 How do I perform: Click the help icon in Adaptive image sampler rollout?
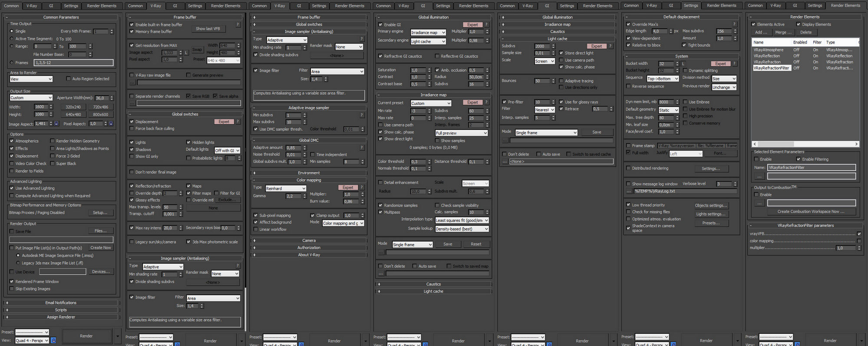tap(361, 115)
